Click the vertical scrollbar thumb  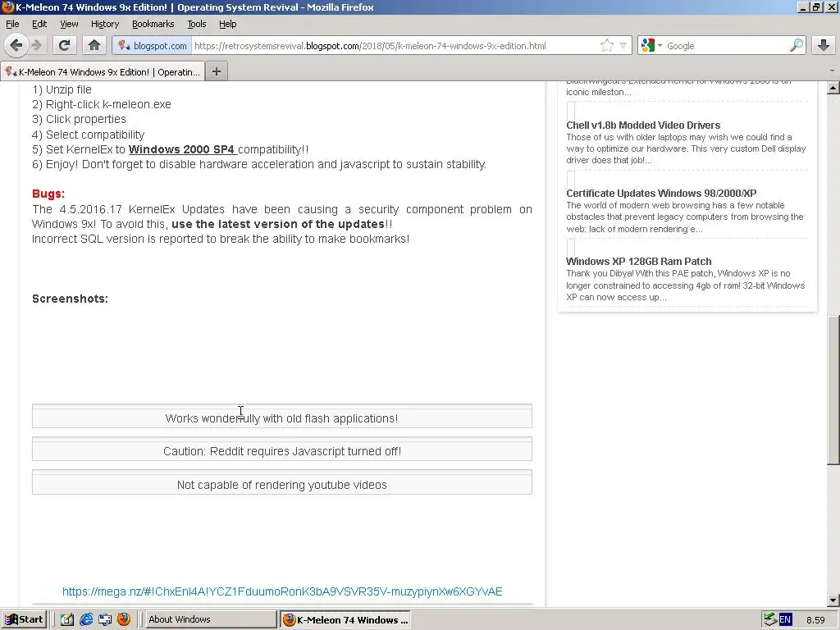coord(833,390)
